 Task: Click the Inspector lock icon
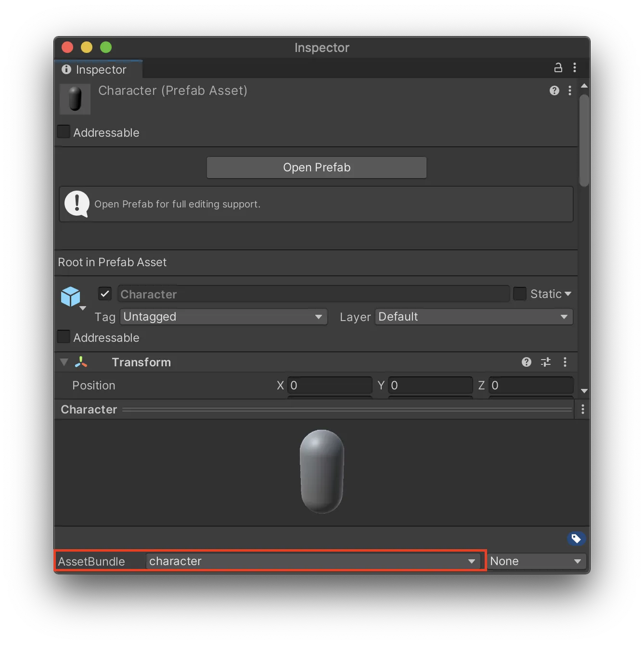coord(558,68)
